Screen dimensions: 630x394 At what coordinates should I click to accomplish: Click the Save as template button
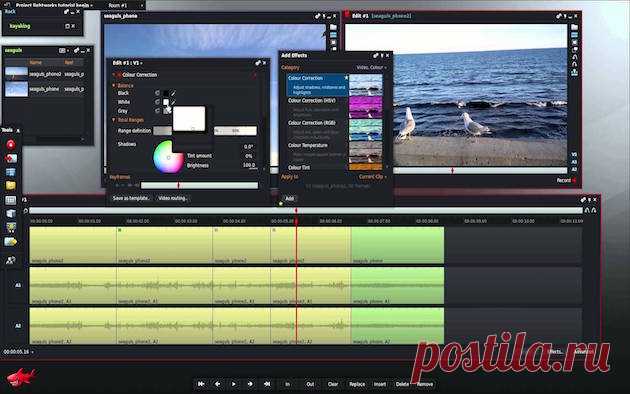pyautogui.click(x=131, y=198)
